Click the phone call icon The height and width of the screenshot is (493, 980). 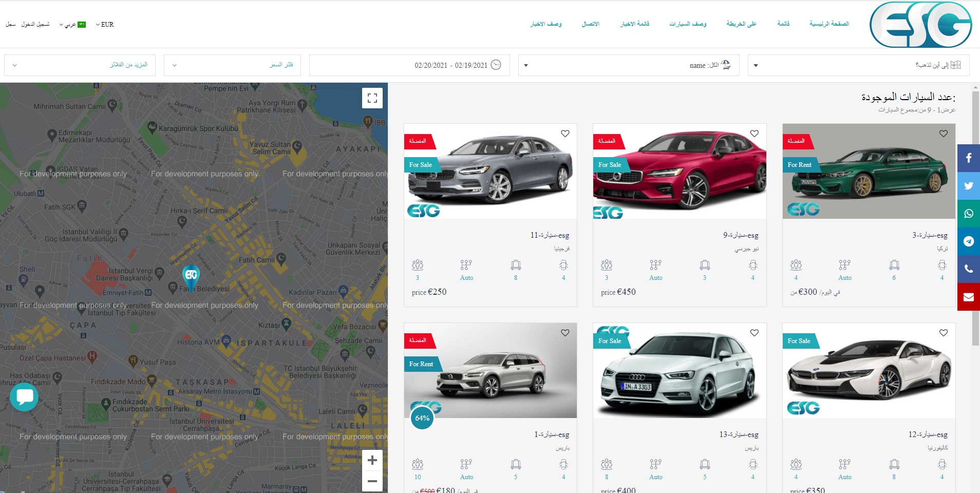coord(968,269)
